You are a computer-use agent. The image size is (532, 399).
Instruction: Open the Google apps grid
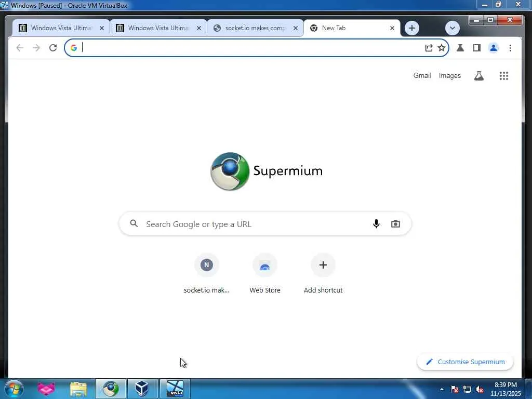coord(504,76)
